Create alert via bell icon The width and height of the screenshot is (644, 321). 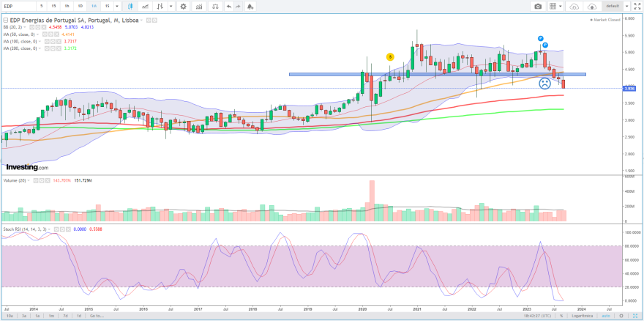250,6
